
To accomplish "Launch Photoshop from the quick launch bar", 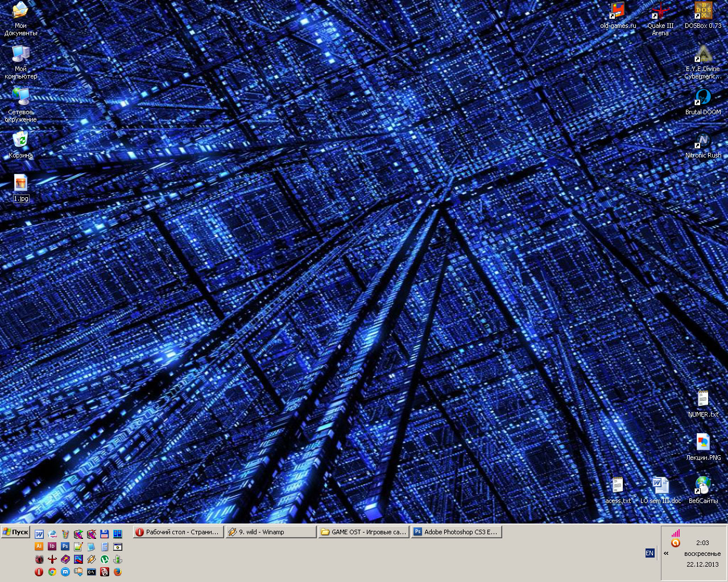I will click(x=65, y=546).
